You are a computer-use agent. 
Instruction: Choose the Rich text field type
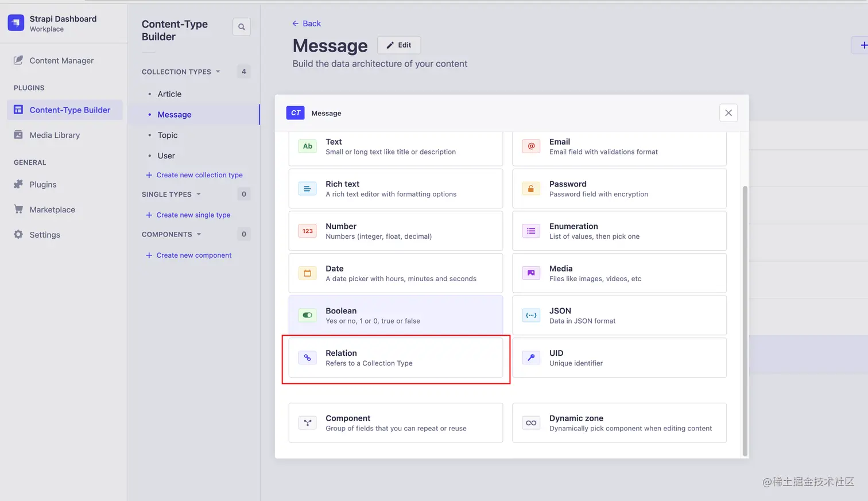396,188
